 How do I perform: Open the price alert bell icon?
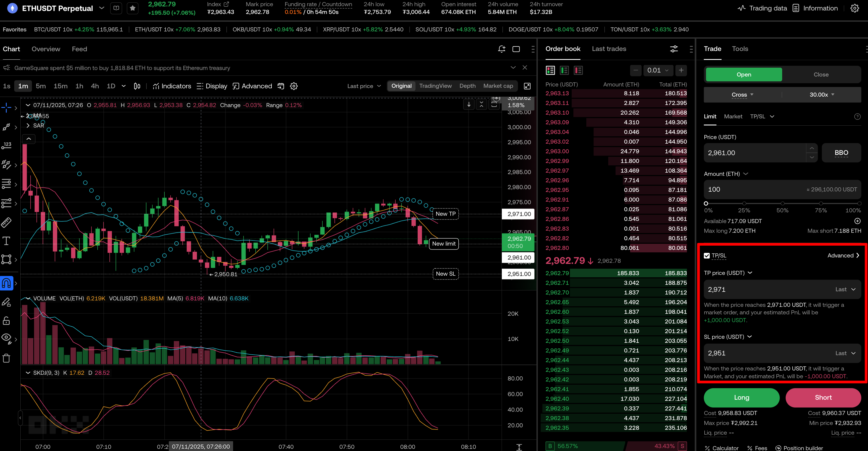click(x=501, y=49)
